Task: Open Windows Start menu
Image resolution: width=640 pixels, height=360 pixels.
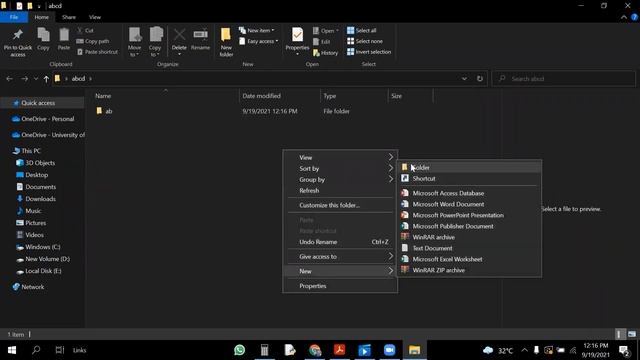Action: coord(12,350)
